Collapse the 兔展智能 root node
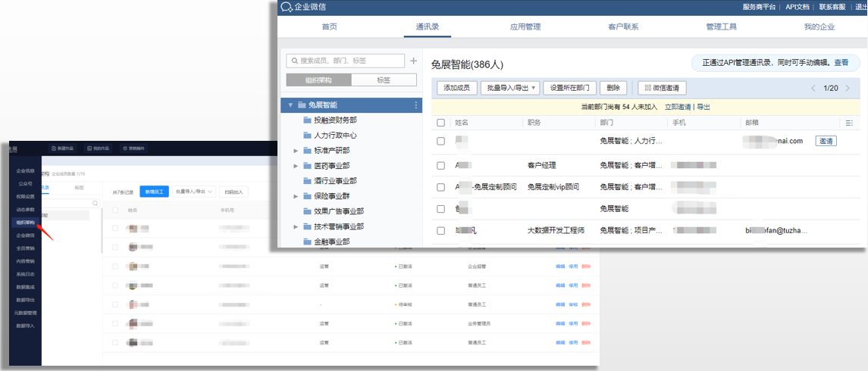 click(290, 105)
